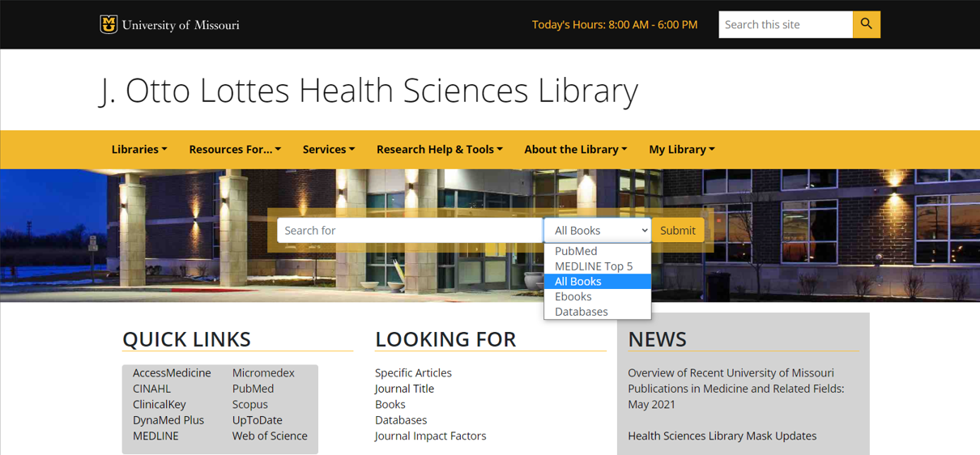Select Ebooks in the search dropdown
Image resolution: width=980 pixels, height=455 pixels.
[x=573, y=296]
